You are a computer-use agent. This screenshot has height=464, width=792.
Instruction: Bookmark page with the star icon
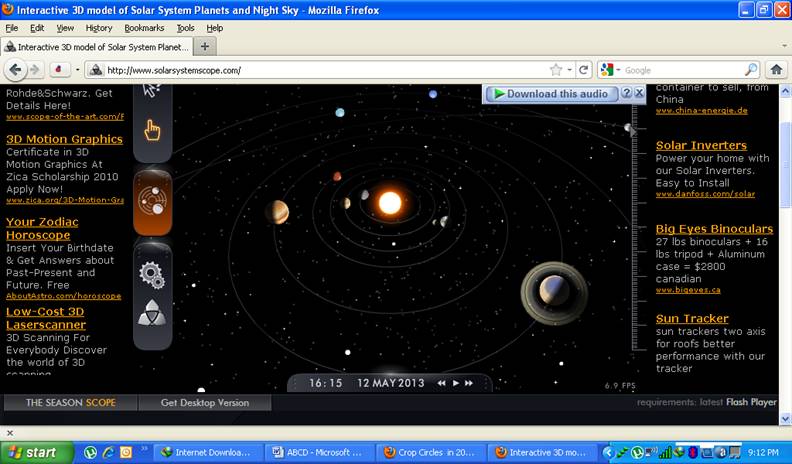(556, 70)
